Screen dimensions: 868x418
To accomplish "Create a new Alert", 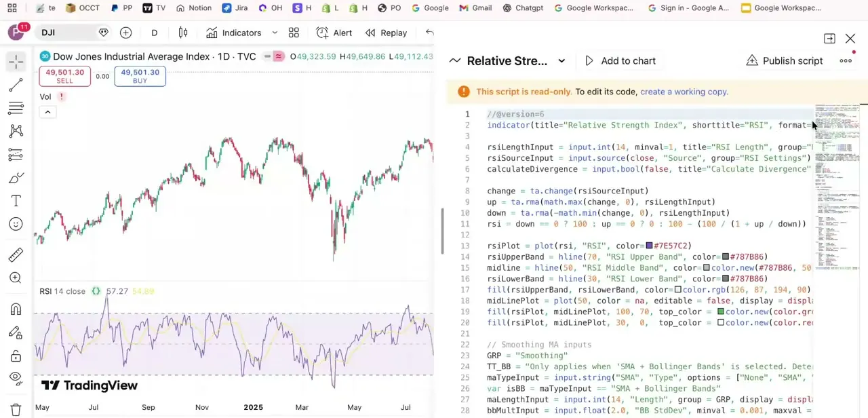I will (334, 33).
